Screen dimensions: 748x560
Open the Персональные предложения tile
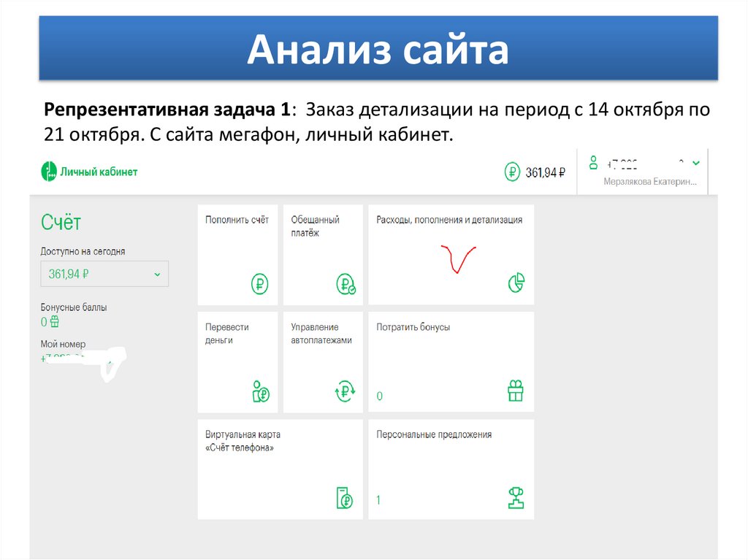point(451,469)
